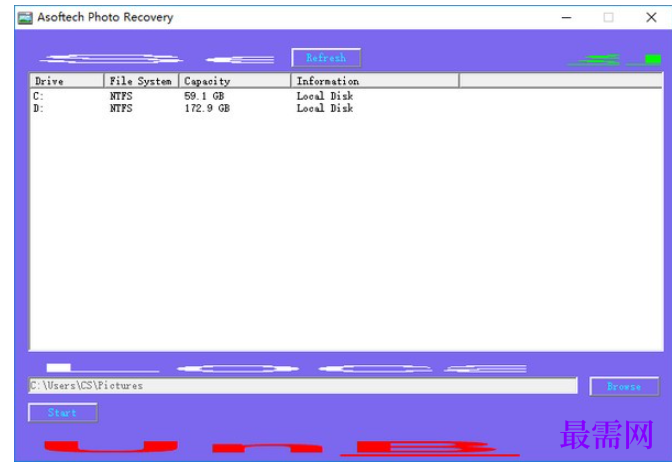Select the C: drive row

point(345,96)
